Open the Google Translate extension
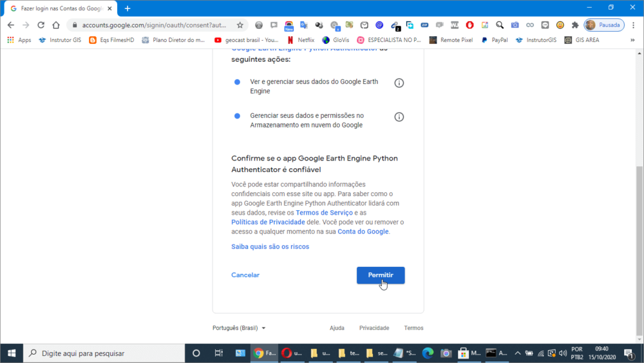Screen dimensions: 644x363 pyautogui.click(x=304, y=25)
